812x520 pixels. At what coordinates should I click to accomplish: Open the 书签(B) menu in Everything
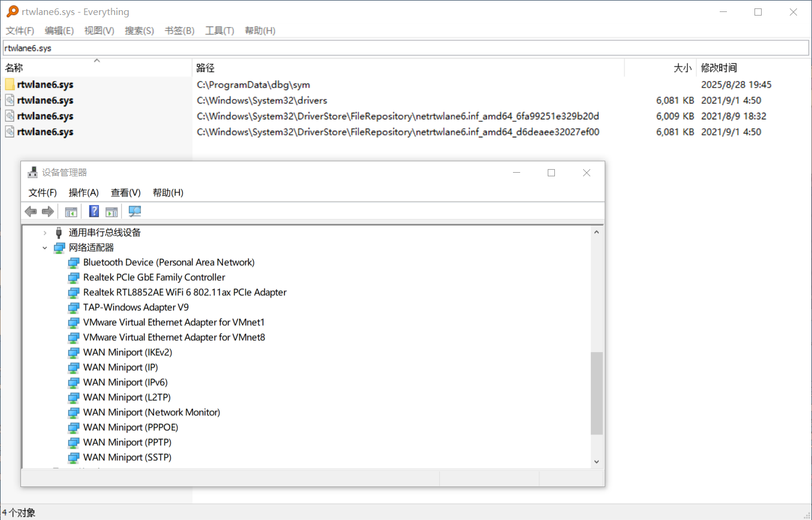click(180, 31)
